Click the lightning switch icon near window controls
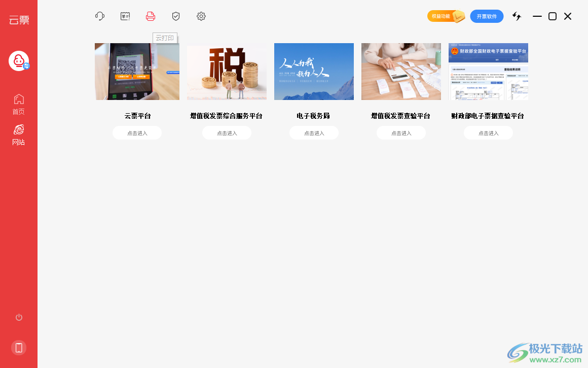Screen dimensions: 588x368 click(x=517, y=16)
